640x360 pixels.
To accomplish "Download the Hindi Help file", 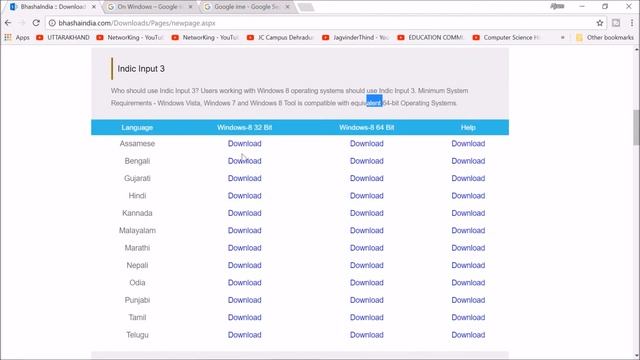I will point(468,196).
